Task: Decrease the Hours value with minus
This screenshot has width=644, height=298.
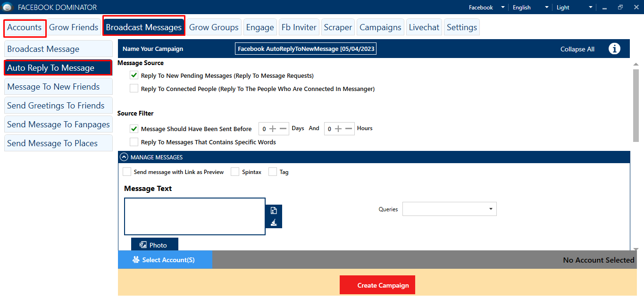Action: click(x=349, y=129)
